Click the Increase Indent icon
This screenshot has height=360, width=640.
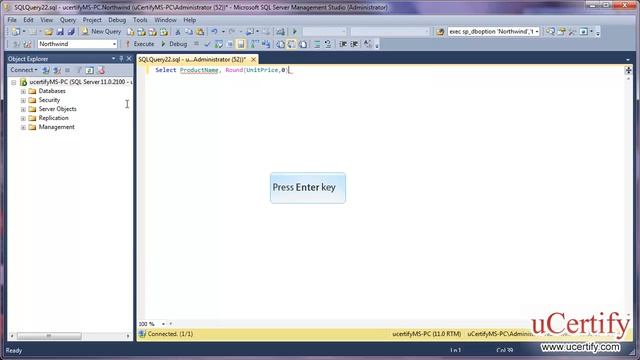point(354,44)
